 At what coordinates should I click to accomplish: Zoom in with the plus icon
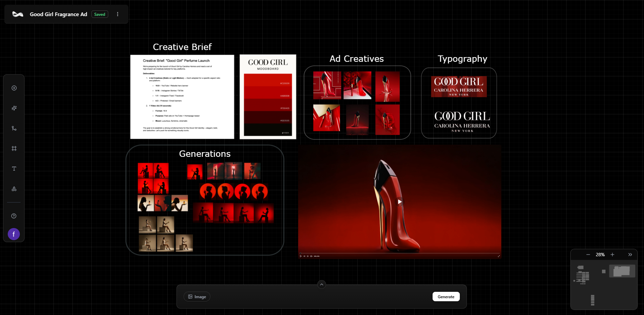[612, 255]
